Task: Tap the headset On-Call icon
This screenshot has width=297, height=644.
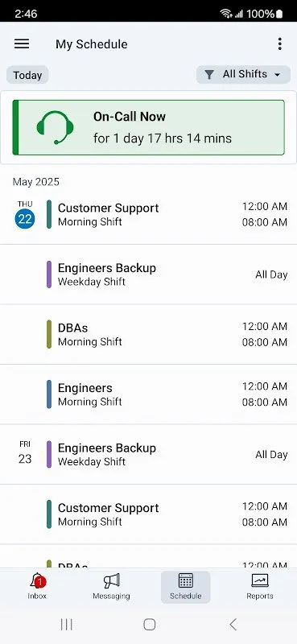Action: point(55,127)
